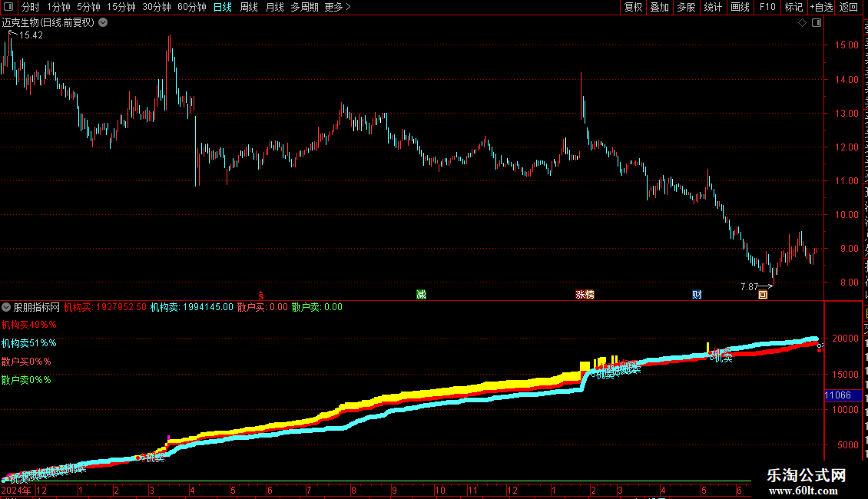Screen dimensions: 868x499
Task: Click the 散户买0% label
Action: pyautogui.click(x=26, y=362)
